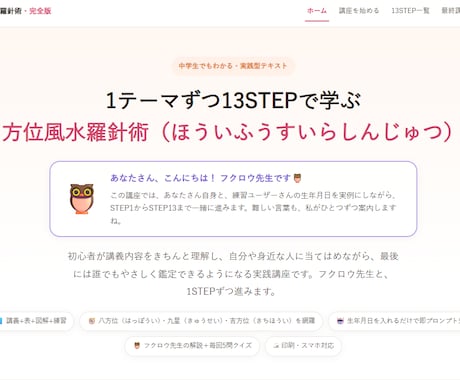
Task: Click the owl mascot illustration
Action: [x=81, y=199]
